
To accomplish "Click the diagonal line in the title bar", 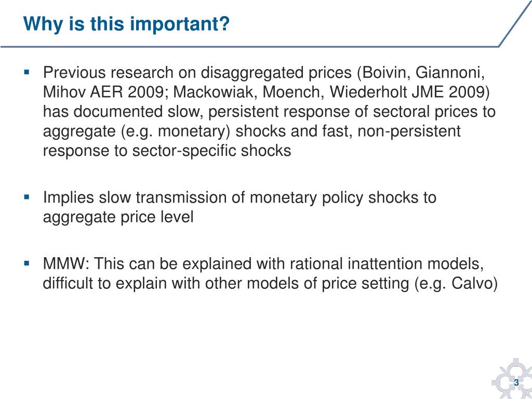I will pyautogui.click(x=515, y=24).
